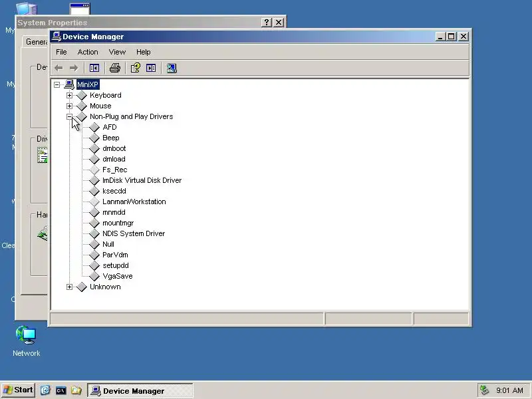
Task: Select the dmload driver entry
Action: tap(114, 159)
